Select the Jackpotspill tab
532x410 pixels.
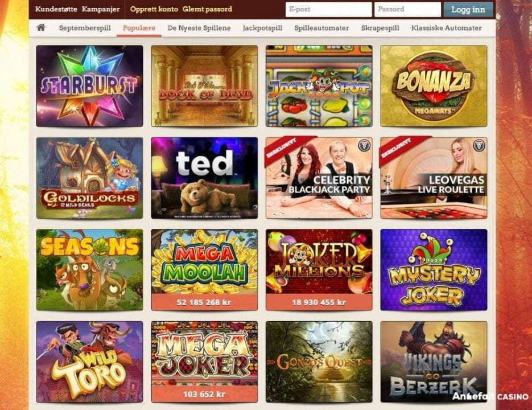click(x=262, y=28)
